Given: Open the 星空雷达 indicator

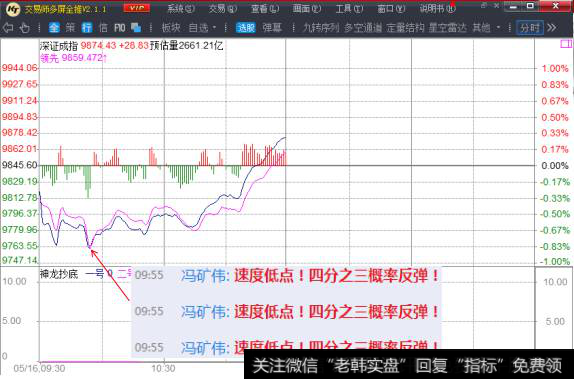Looking at the screenshot, I should 448,28.
